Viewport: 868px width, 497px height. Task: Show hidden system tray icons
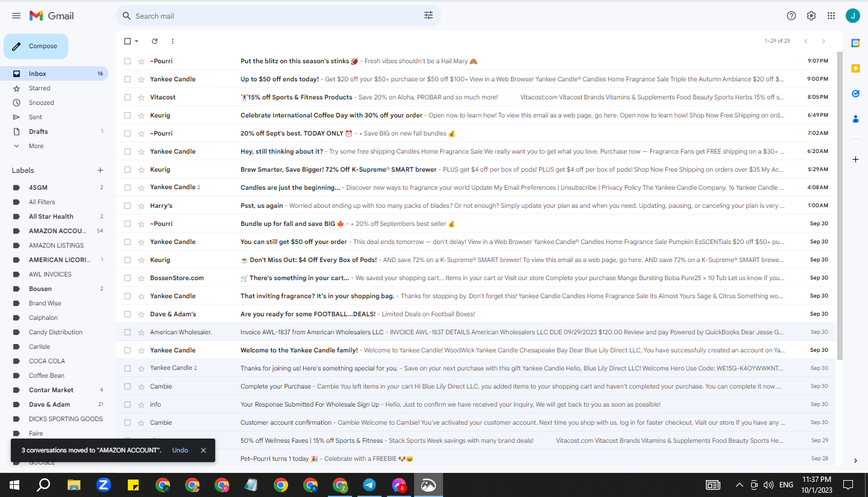tap(740, 485)
